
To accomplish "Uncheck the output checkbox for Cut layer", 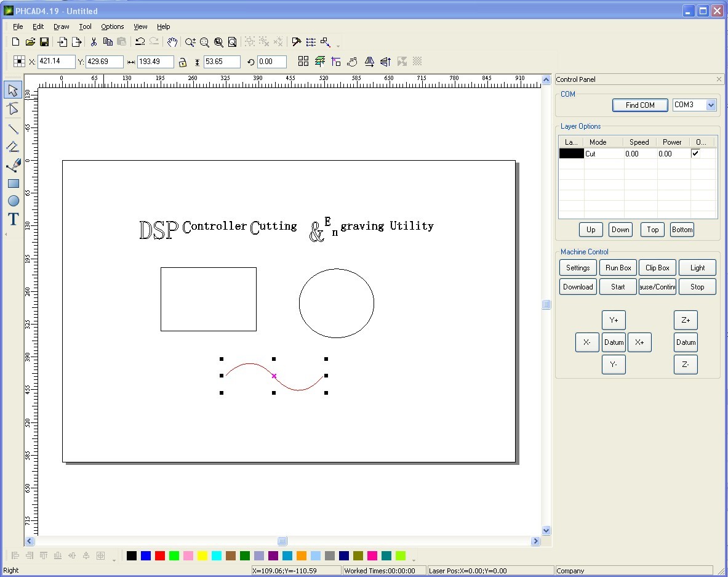I will point(695,153).
